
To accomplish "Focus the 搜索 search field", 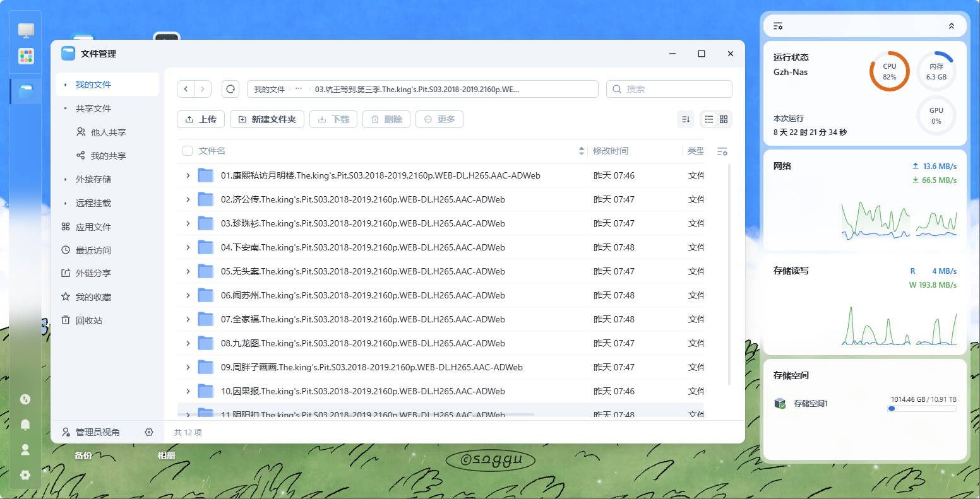I will (669, 89).
